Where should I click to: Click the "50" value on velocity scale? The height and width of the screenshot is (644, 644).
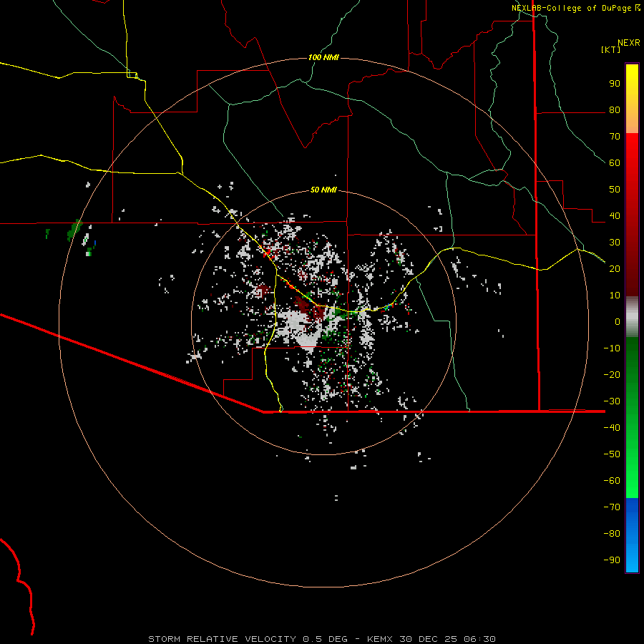point(615,190)
